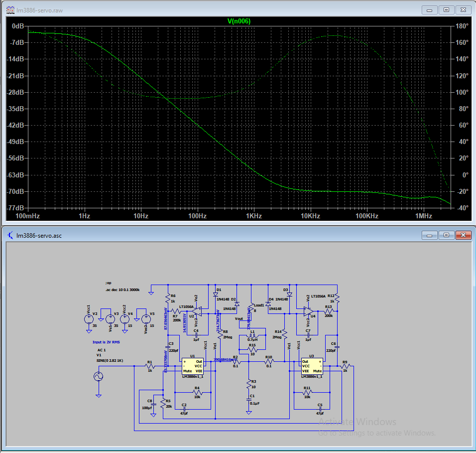The height and width of the screenshot is (453, 476).
Task: Select inductor L1 0.7µH
Action: 252,336
